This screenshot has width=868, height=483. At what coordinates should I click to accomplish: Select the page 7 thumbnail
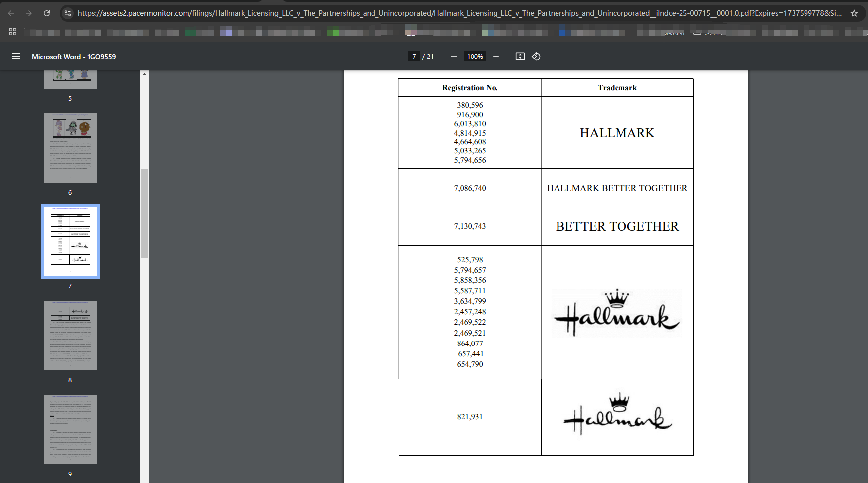(x=70, y=242)
